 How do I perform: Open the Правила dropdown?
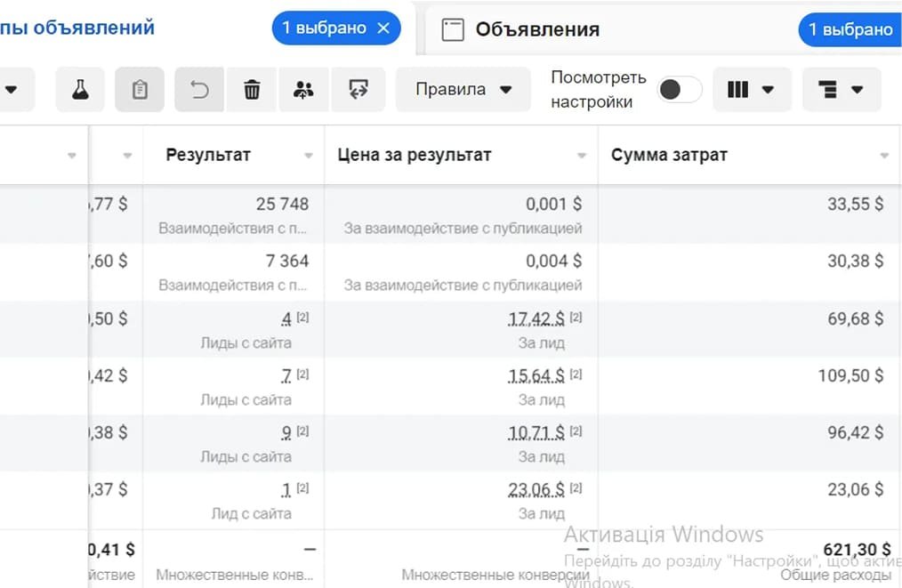coord(463,90)
